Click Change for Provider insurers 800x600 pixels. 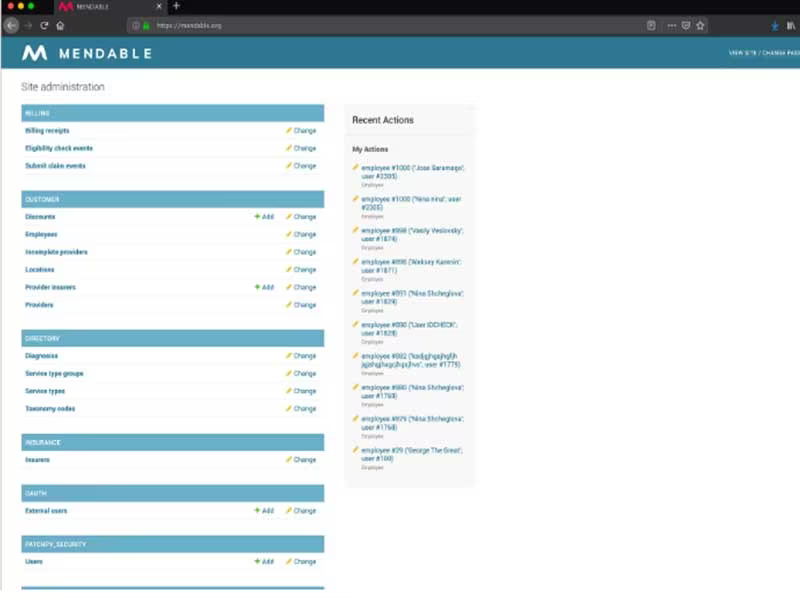[x=302, y=287]
